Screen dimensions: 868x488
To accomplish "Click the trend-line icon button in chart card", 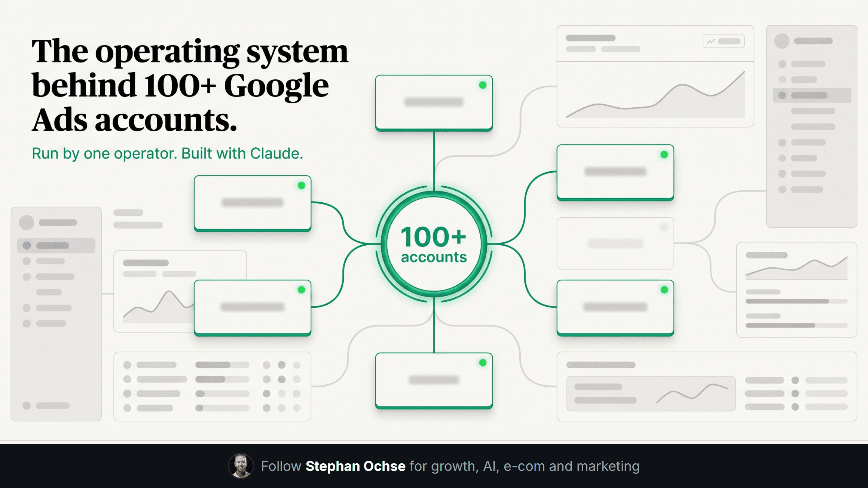I will pos(723,42).
